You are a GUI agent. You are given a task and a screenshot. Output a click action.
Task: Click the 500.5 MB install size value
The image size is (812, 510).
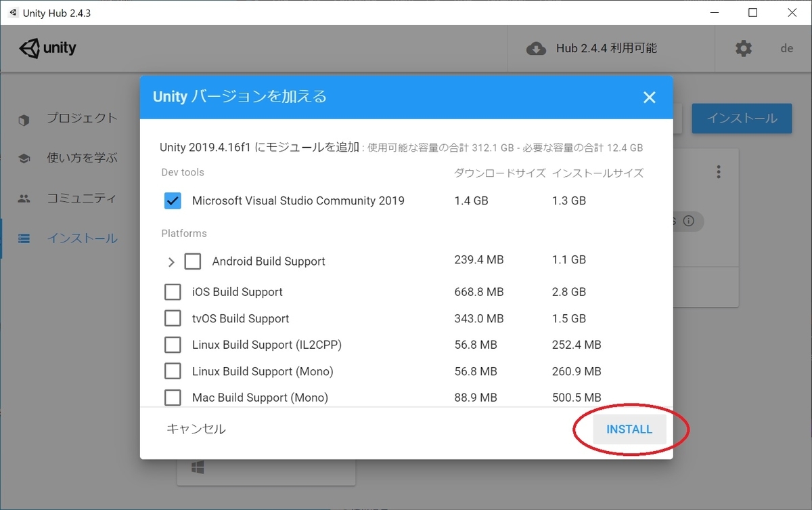(577, 398)
